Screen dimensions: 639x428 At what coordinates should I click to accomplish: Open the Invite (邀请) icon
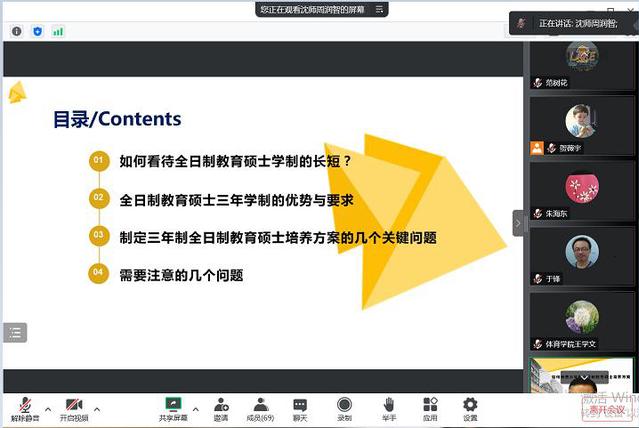click(x=220, y=408)
